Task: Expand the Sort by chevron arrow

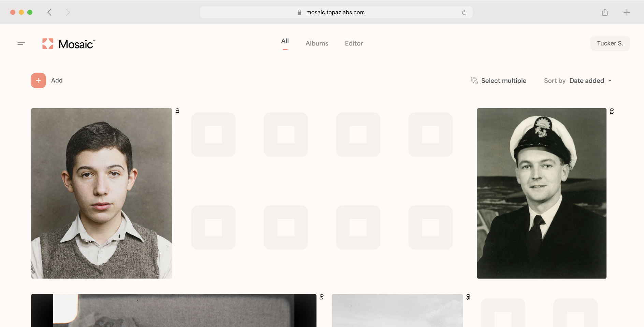Action: pyautogui.click(x=610, y=81)
